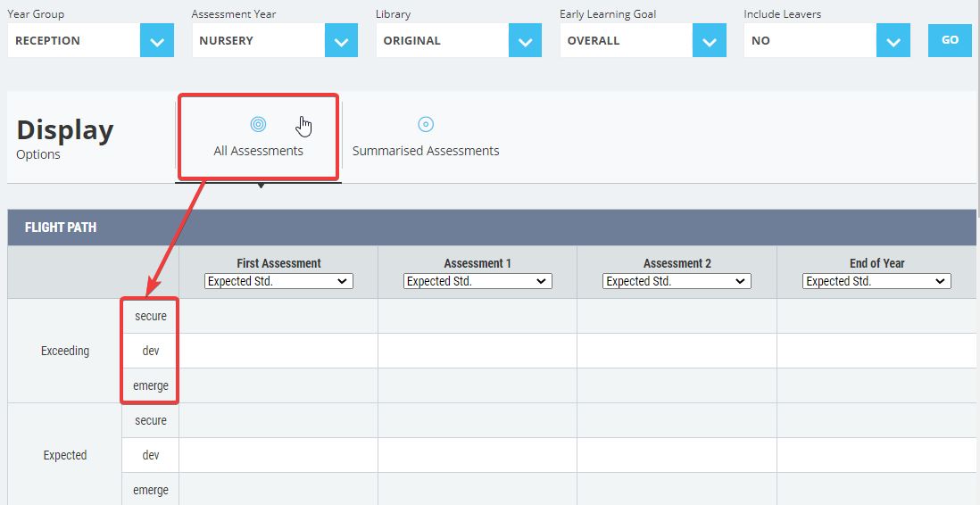The image size is (980, 505).
Task: Expand the Assessment 1 Expected Std. dropdown
Action: pos(478,281)
